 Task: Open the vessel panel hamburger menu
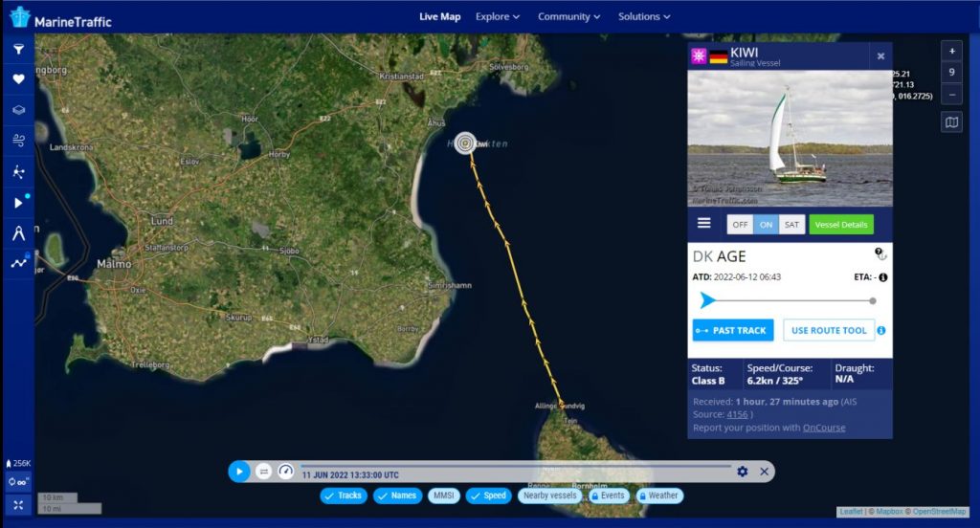click(x=703, y=223)
